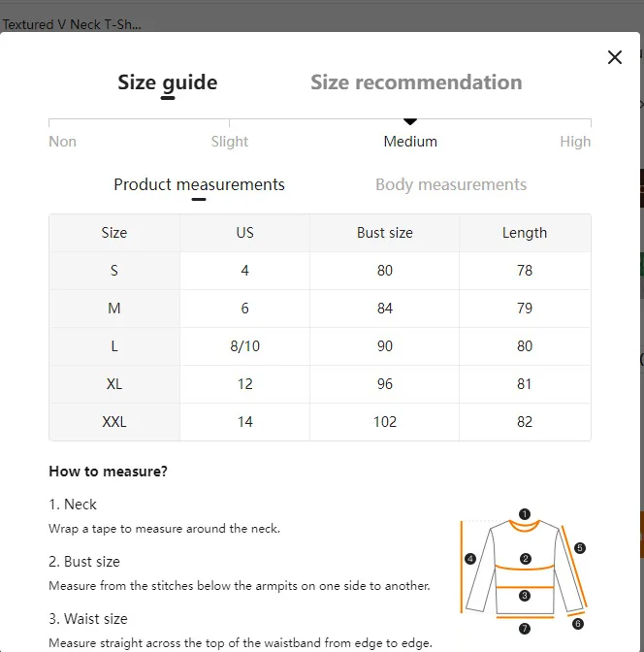Close the size guide dialog
644x652 pixels.
pos(615,57)
